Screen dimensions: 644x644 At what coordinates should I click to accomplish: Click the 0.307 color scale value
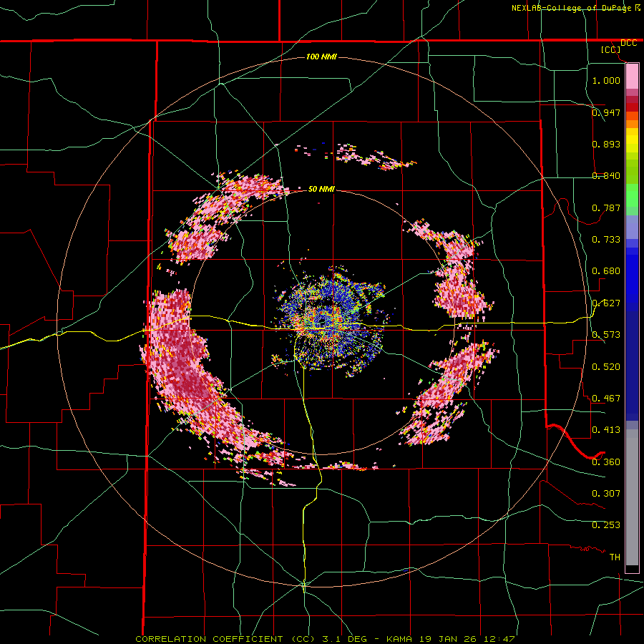point(606,493)
